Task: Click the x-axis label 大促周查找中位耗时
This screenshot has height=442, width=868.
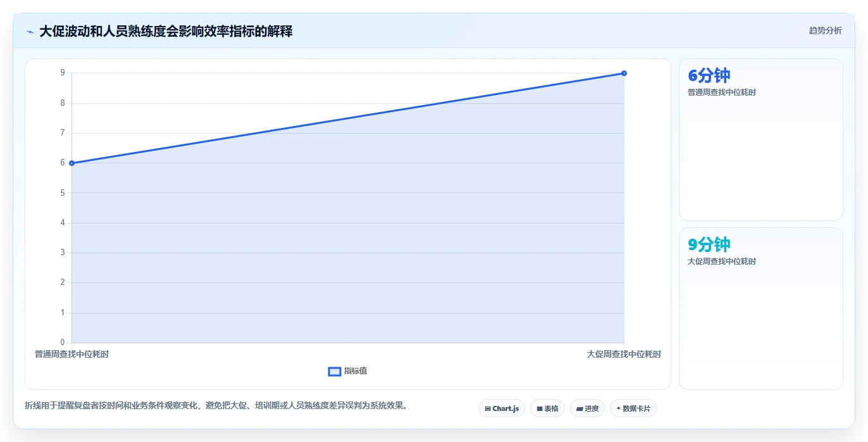Action: click(624, 355)
